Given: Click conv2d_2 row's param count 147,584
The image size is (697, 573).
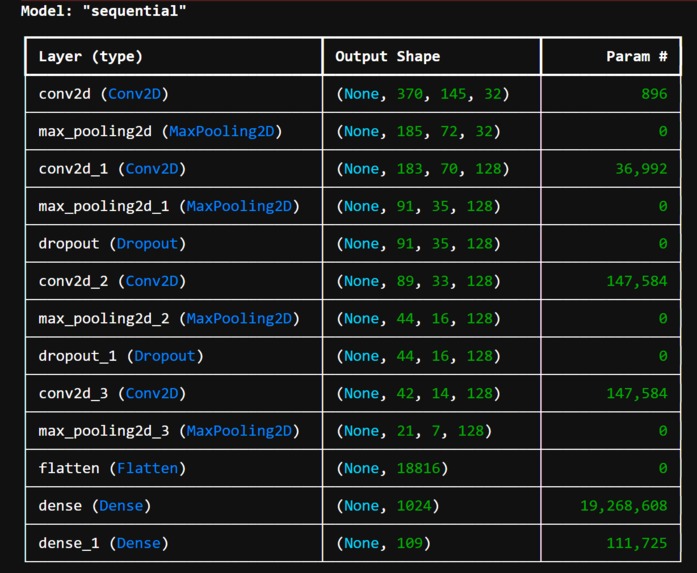Looking at the screenshot, I should 637,281.
